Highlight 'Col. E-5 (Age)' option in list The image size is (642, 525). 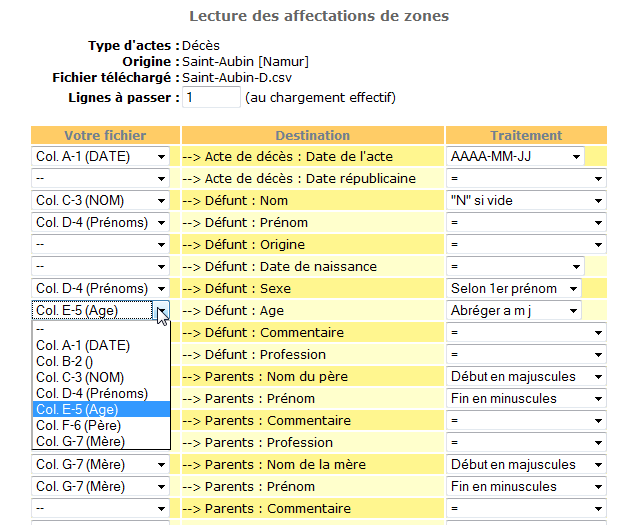(77, 409)
